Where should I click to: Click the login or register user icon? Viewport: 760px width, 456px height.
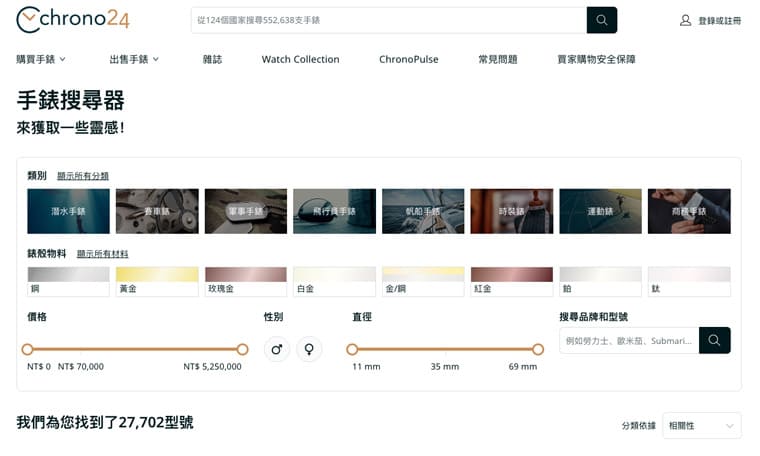(x=685, y=20)
